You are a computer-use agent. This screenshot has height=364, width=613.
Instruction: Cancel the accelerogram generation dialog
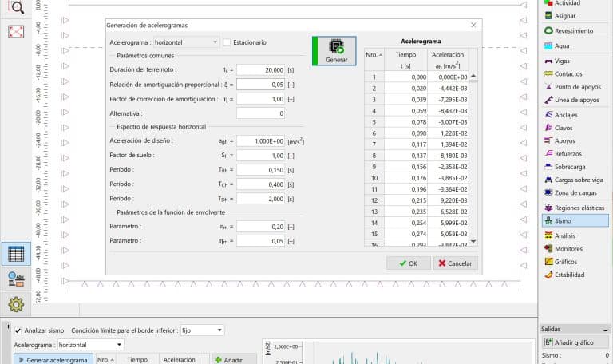pos(456,263)
